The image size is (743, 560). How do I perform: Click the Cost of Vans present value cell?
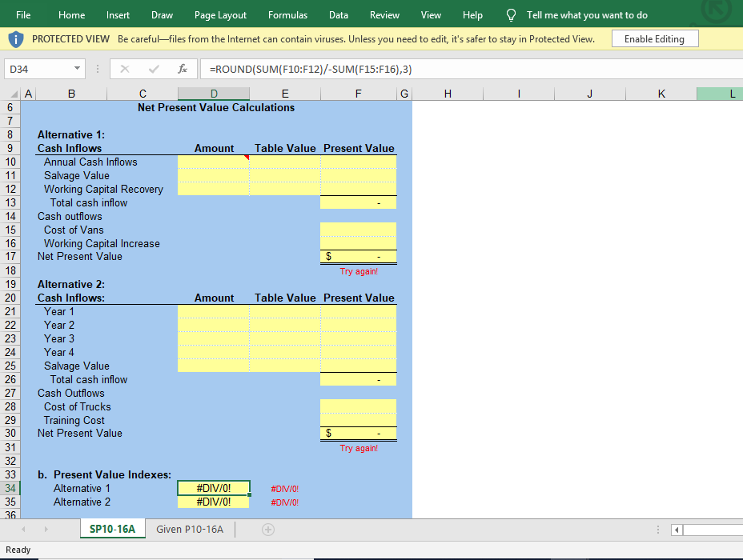pos(358,230)
